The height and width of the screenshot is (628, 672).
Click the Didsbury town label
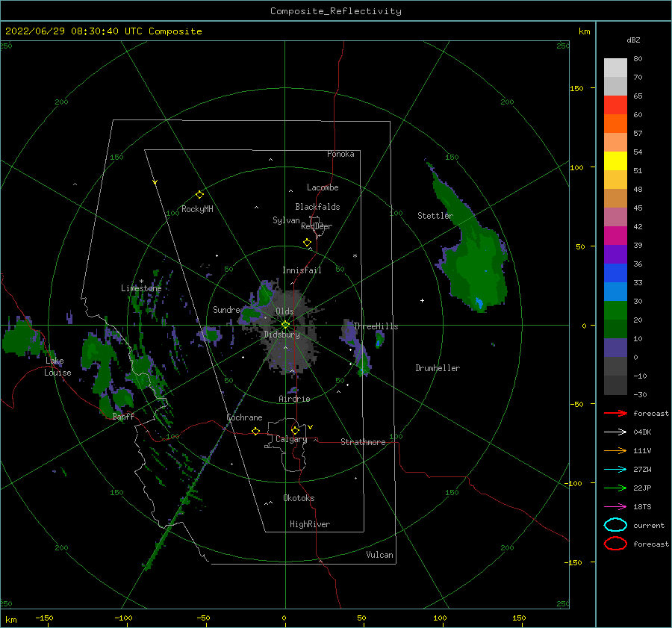(282, 335)
